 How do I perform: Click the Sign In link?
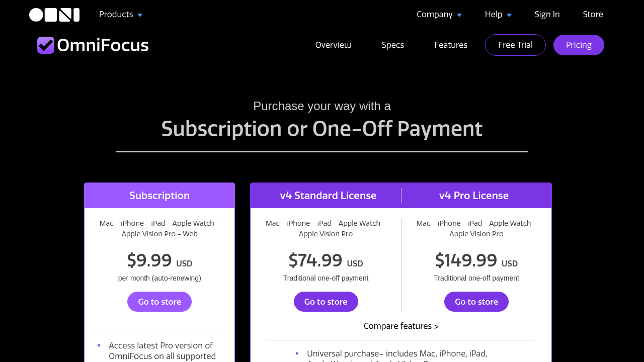tap(547, 15)
